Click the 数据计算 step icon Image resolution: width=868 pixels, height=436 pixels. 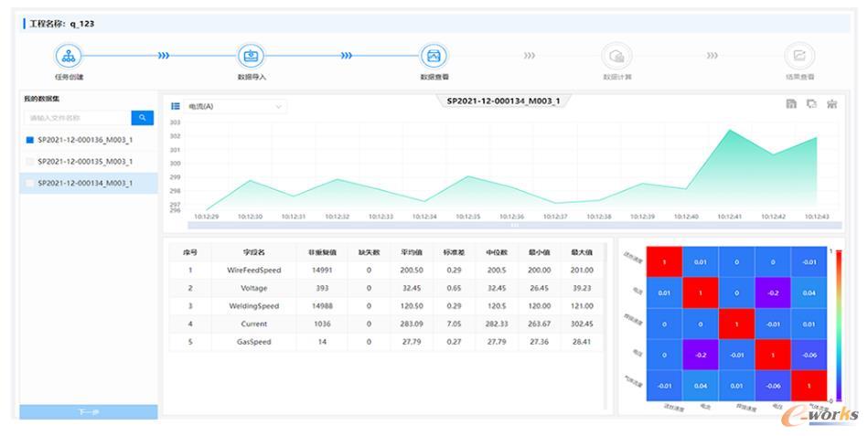(x=616, y=56)
